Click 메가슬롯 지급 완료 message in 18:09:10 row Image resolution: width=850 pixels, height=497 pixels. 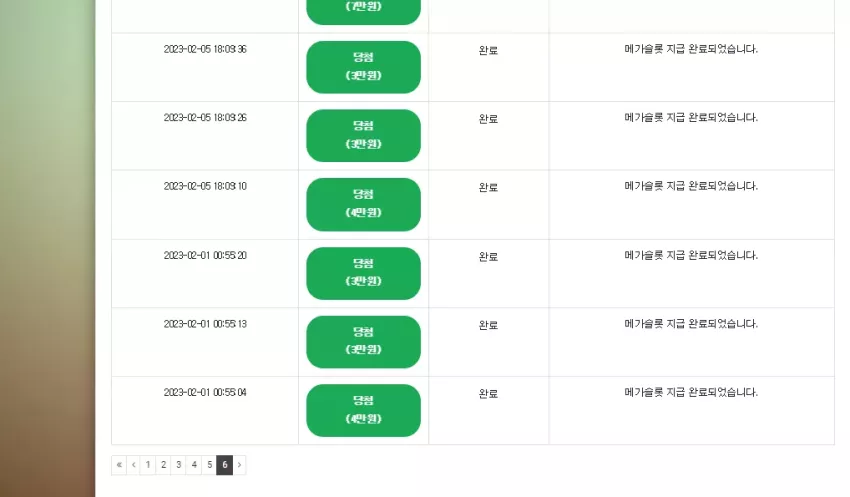tap(691, 186)
